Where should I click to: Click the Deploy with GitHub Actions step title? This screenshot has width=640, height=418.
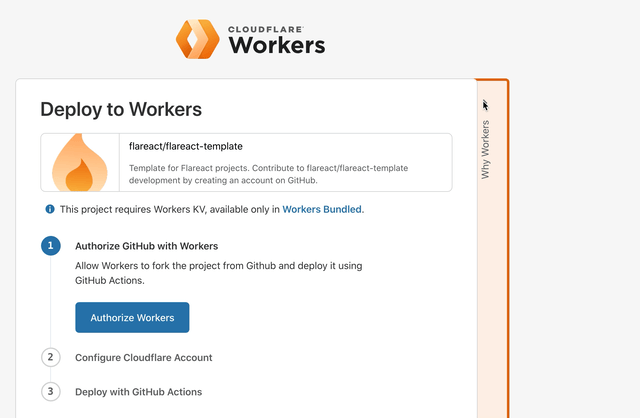coord(138,392)
